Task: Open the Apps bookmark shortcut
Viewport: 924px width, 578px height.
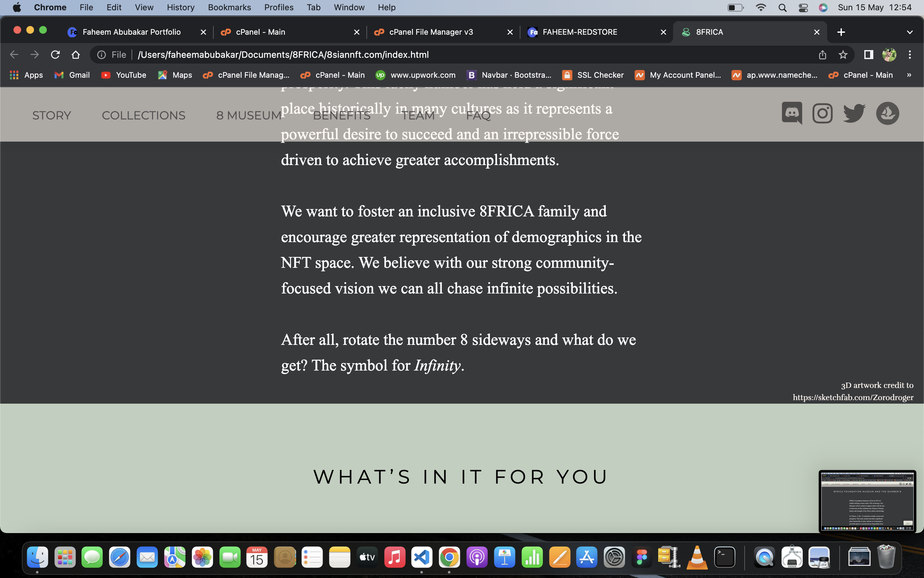Action: 26,75
